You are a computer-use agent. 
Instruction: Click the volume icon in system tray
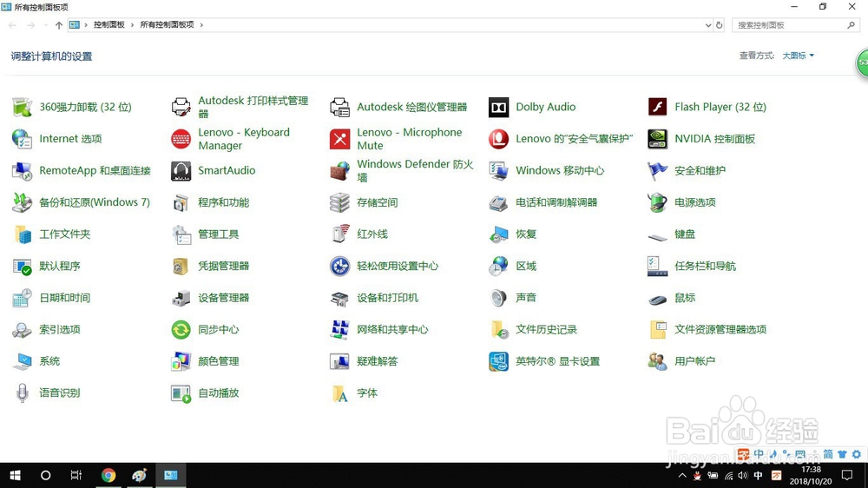pyautogui.click(x=743, y=475)
